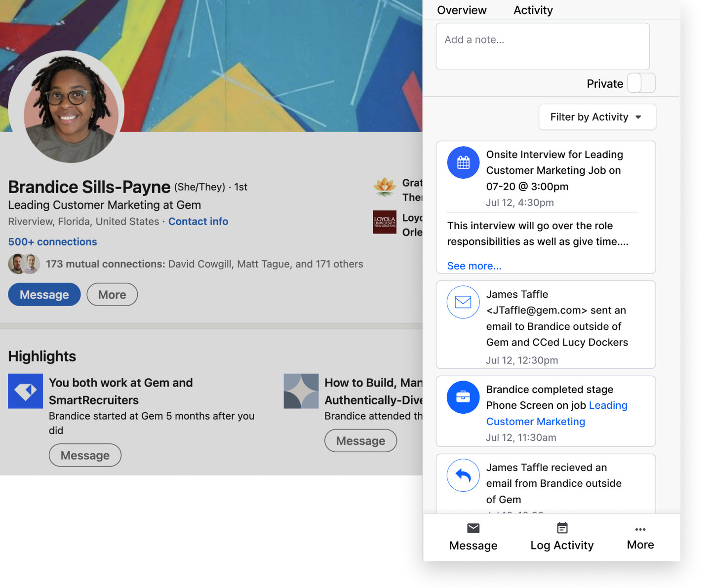Click the envelope icon beside James Taffle email
This screenshot has width=711, height=588.
coord(463,302)
